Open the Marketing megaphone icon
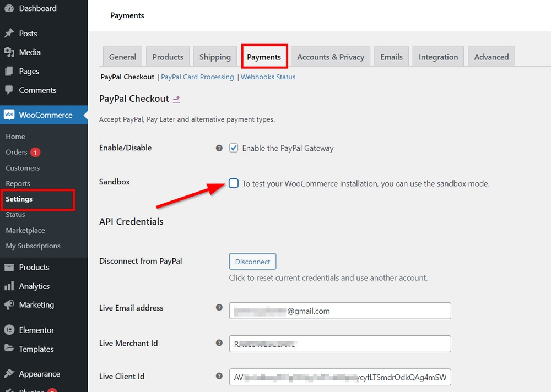This screenshot has width=551, height=392. pos(10,305)
